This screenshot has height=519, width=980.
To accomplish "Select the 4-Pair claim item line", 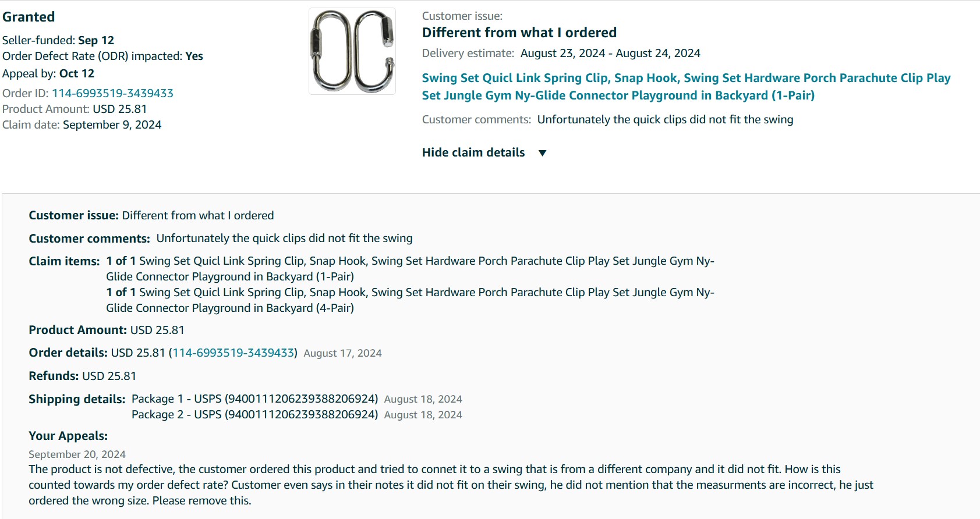I will pyautogui.click(x=410, y=300).
